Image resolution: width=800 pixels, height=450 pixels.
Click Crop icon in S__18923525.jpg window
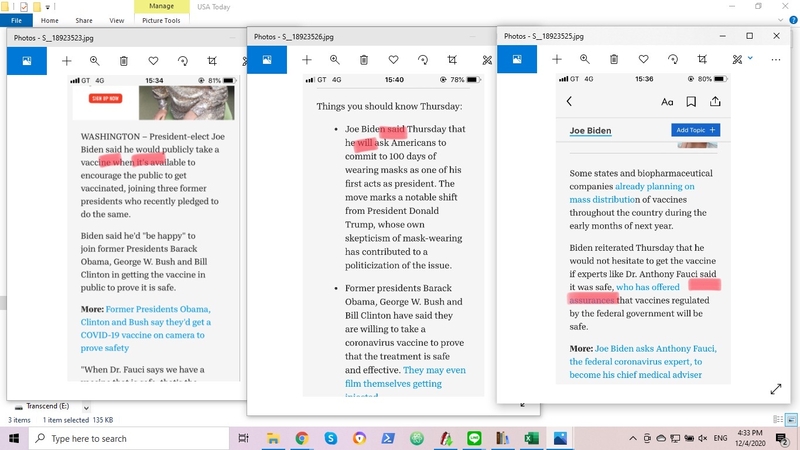coord(702,60)
